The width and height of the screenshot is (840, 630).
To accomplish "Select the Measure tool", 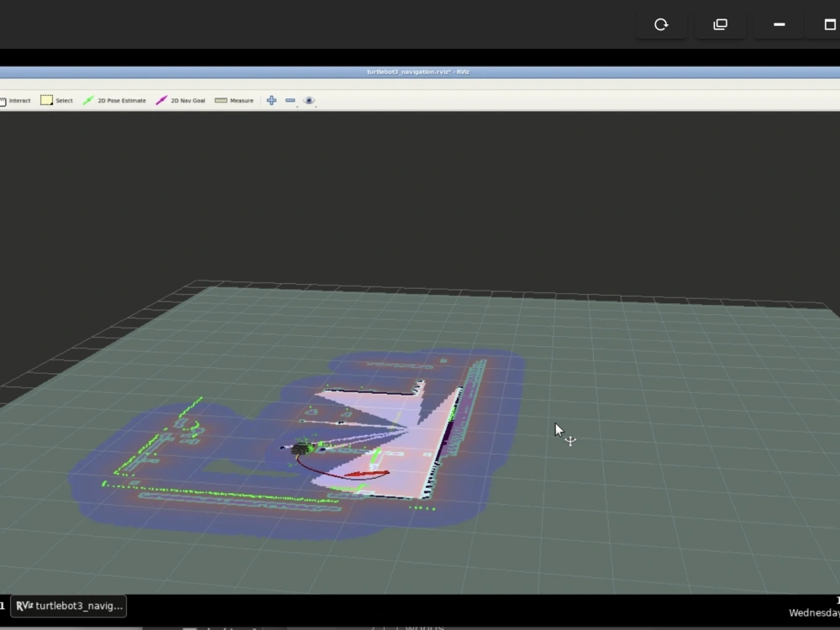I will coord(234,100).
